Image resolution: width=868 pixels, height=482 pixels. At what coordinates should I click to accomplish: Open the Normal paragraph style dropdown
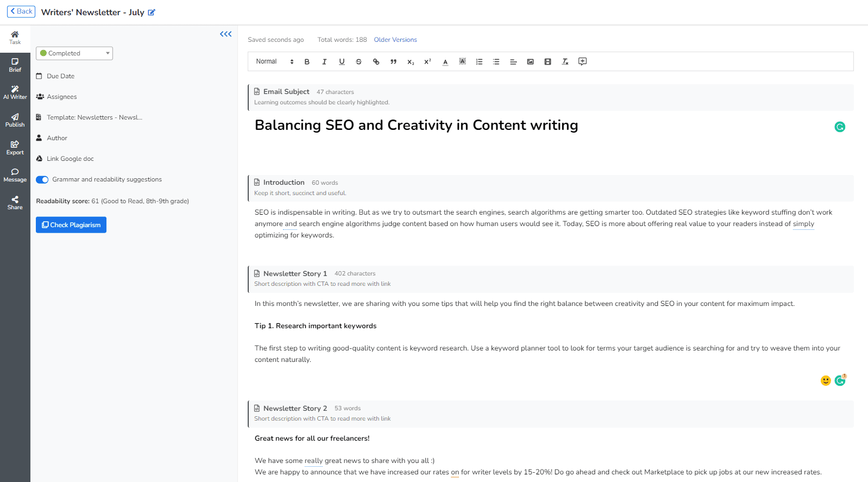tap(274, 62)
